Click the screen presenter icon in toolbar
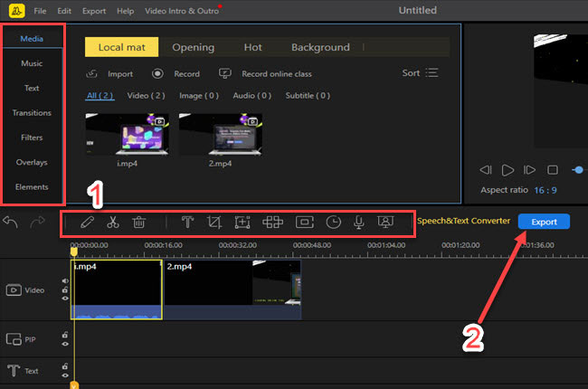The height and width of the screenshot is (389, 588). pos(385,222)
